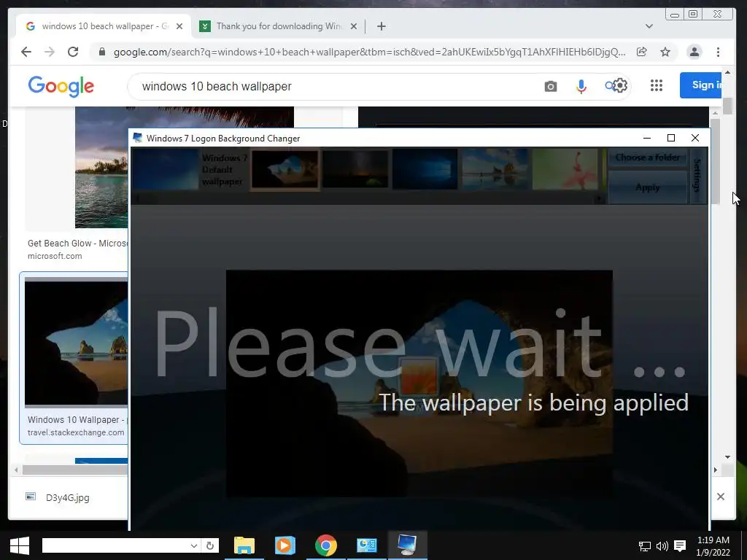Dismiss the Chrome downloads bar
The image size is (747, 560).
(721, 497)
